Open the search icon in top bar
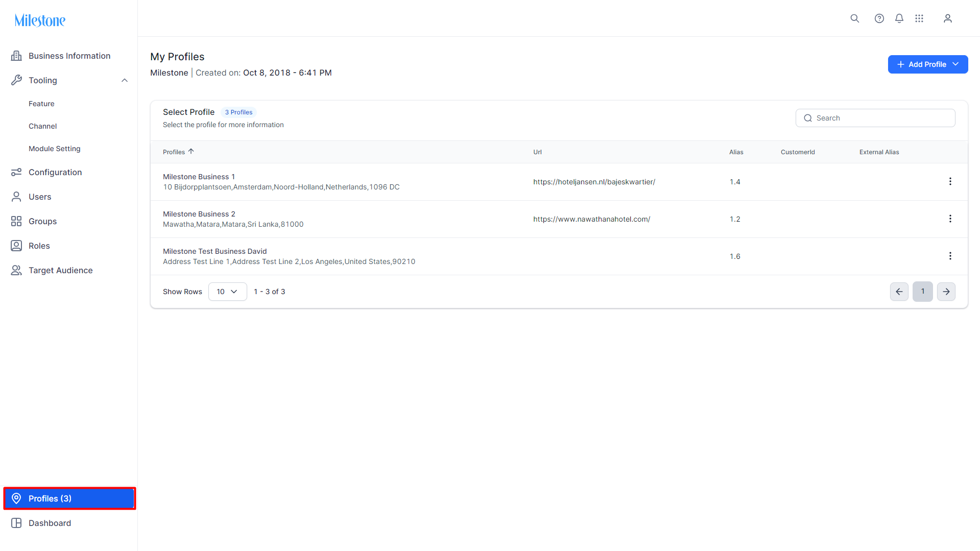 pyautogui.click(x=854, y=18)
